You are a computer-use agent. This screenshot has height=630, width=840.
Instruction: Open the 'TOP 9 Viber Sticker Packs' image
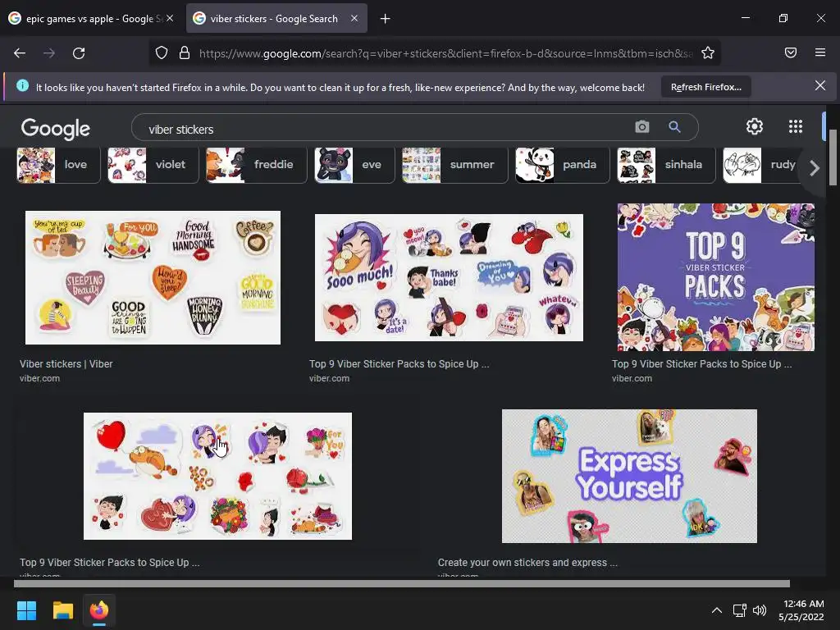point(715,277)
